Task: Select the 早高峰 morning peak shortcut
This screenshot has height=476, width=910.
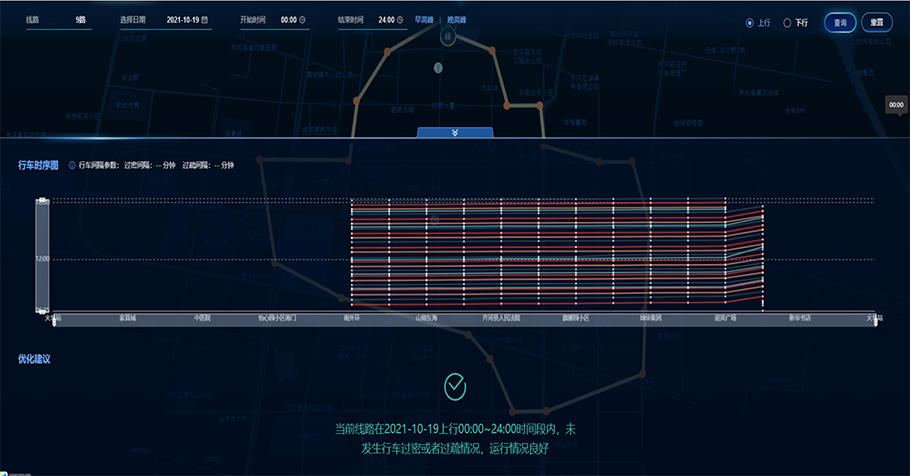Action: tap(425, 20)
